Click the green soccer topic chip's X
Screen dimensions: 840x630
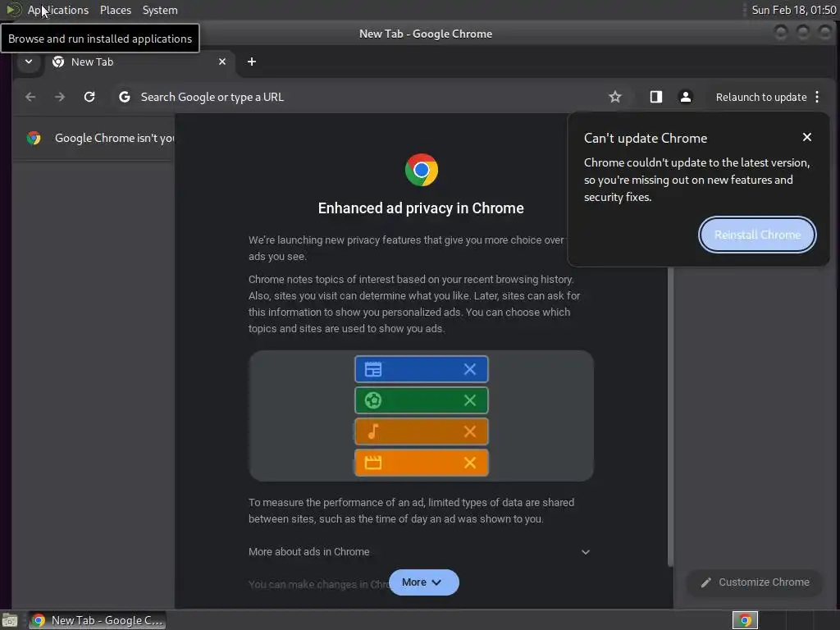(x=470, y=400)
